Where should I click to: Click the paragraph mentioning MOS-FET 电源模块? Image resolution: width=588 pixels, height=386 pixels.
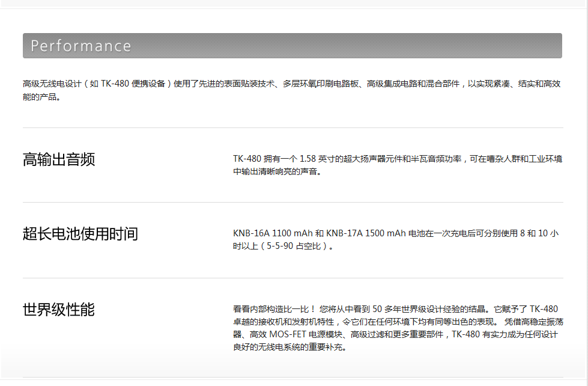[398, 328]
